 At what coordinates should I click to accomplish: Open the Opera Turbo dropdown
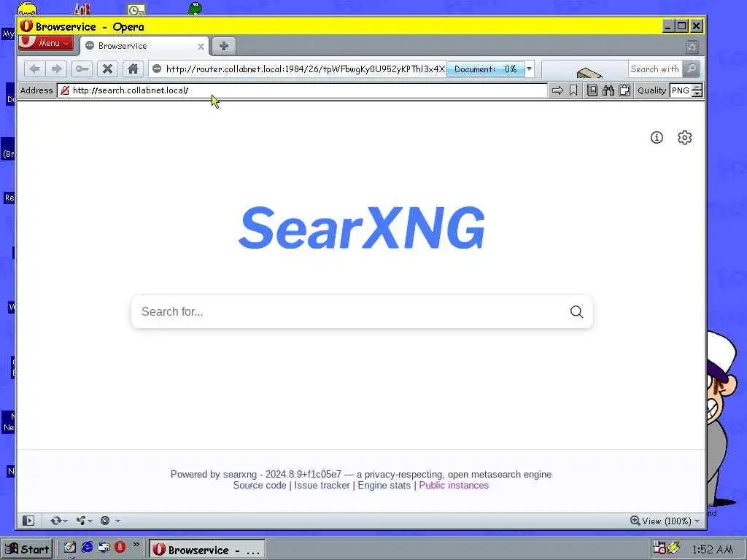110,521
